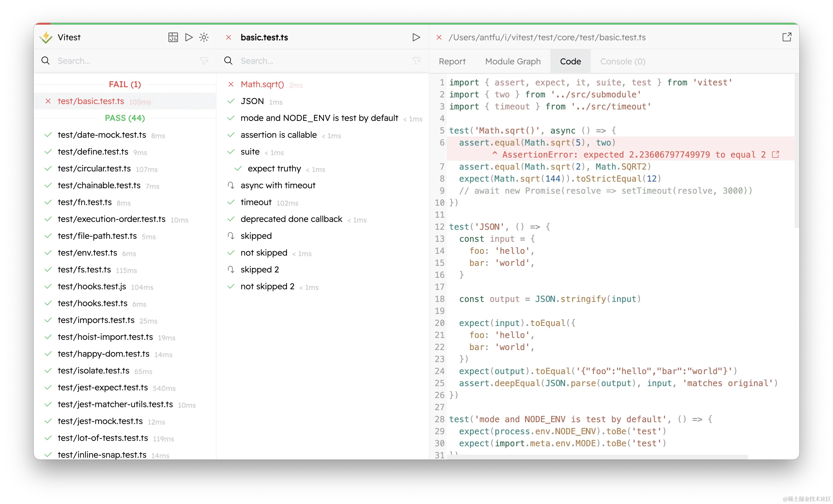Click the filter icon in middle search bar
Viewport: 833px width, 504px height.
(416, 61)
